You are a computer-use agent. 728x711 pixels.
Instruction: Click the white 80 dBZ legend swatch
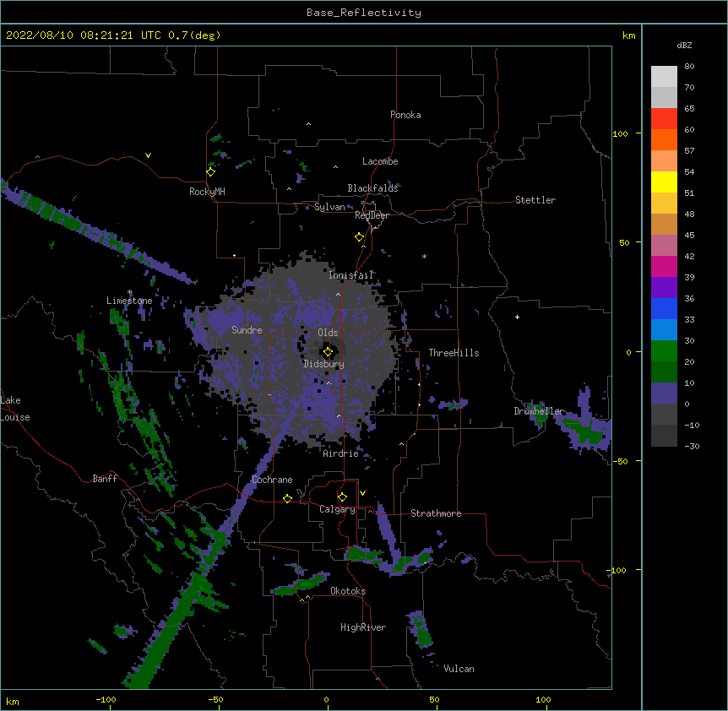click(664, 77)
